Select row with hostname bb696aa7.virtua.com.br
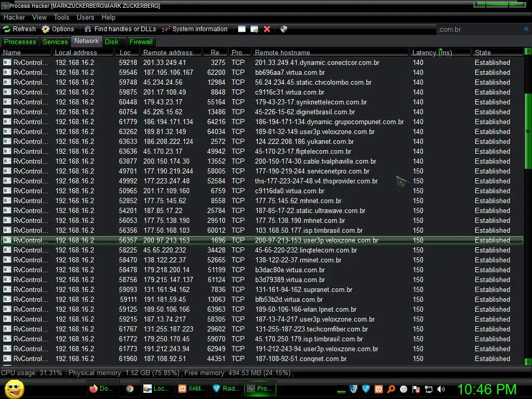This screenshot has height=399, width=532. click(x=262, y=72)
